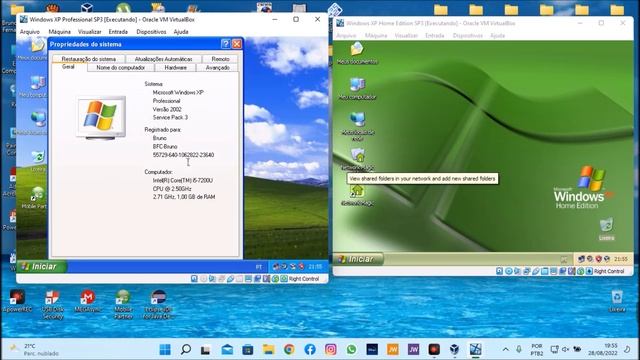640x360 pixels.
Task: Open File Explorer from taskbar
Action: click(x=269, y=349)
